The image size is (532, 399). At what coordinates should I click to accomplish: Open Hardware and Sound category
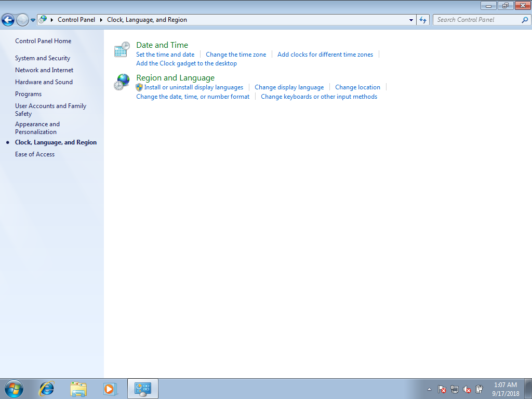click(x=44, y=82)
